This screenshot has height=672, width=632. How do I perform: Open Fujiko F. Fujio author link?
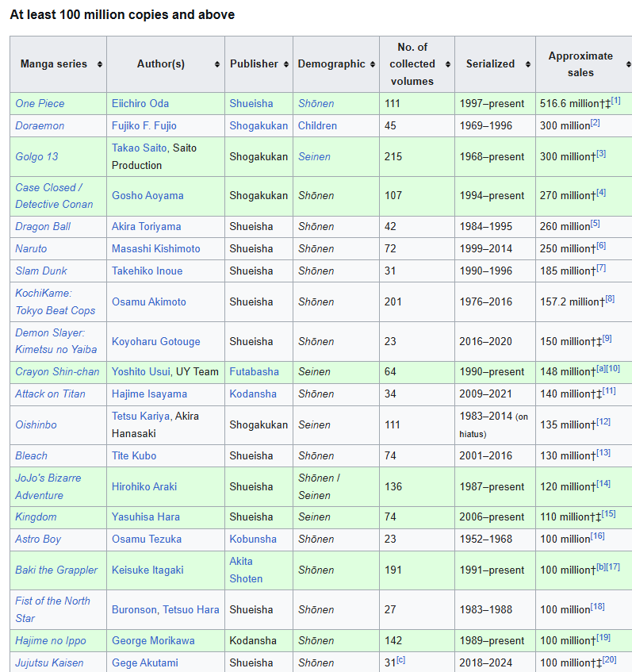[144, 126]
